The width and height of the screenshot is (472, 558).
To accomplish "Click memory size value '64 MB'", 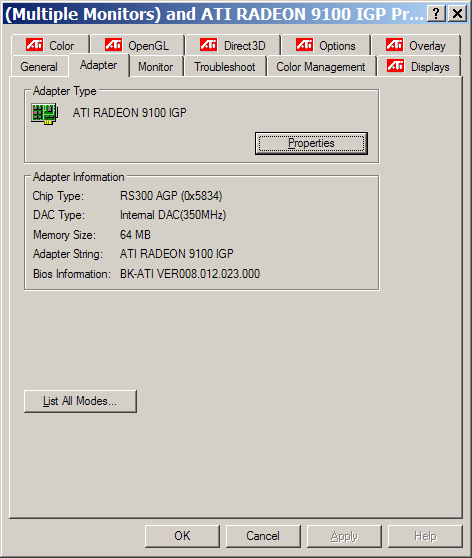I will 135,235.
